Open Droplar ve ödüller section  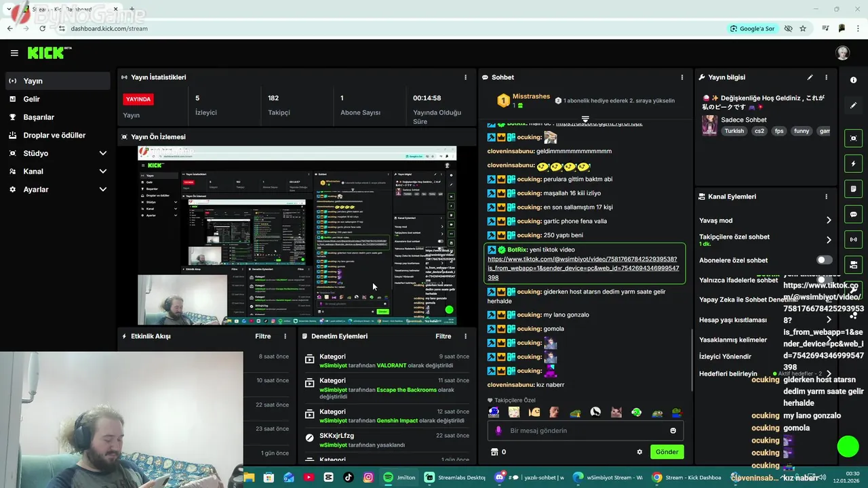point(58,135)
